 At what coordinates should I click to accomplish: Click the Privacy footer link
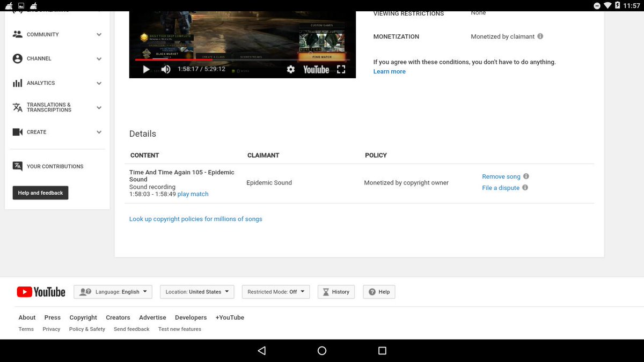52,329
